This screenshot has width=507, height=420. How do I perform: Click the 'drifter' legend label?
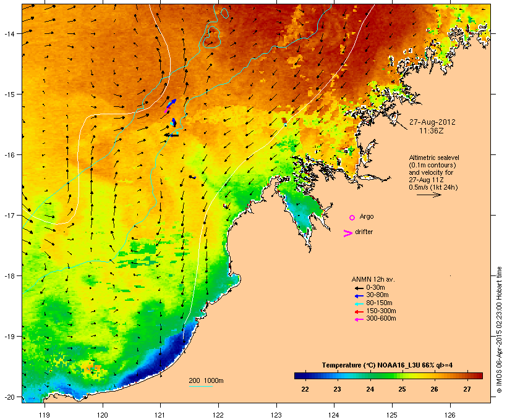point(364,232)
